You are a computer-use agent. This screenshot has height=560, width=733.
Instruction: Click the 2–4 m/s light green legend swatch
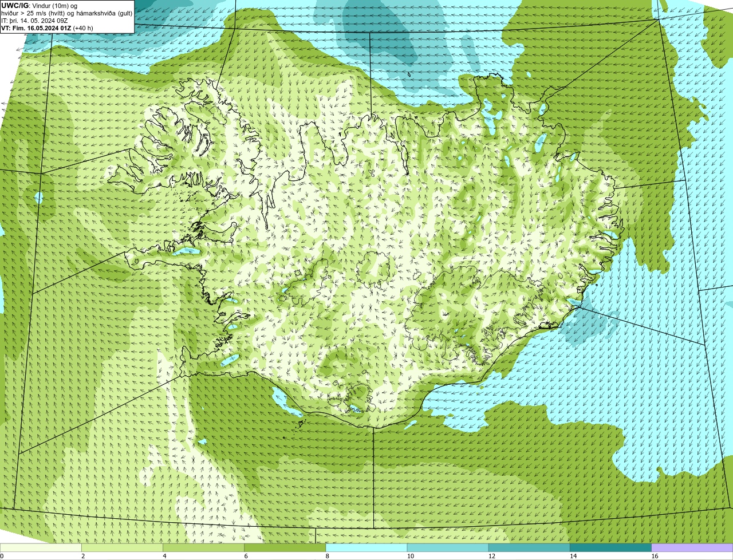(x=122, y=548)
